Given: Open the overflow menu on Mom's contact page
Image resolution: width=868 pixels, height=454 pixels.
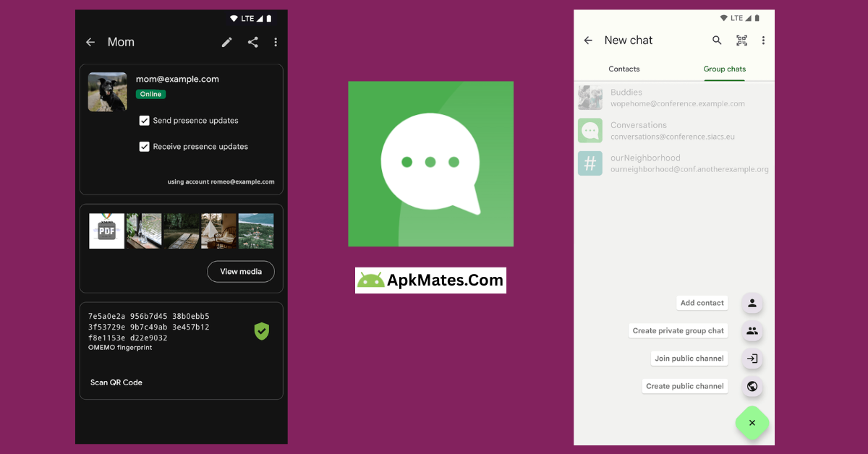Looking at the screenshot, I should tap(276, 42).
